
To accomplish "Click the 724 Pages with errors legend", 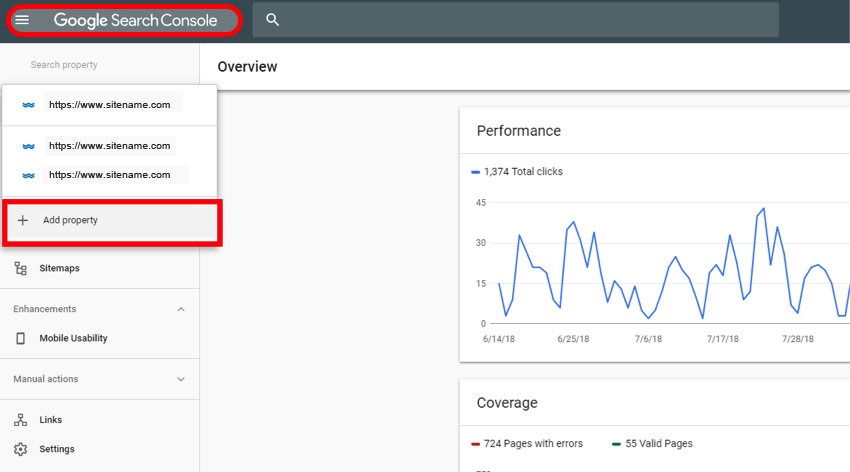I will pos(533,444).
